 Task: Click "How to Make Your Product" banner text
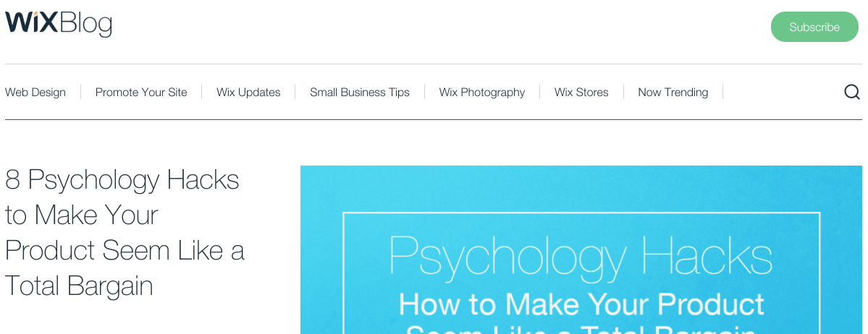point(581,304)
